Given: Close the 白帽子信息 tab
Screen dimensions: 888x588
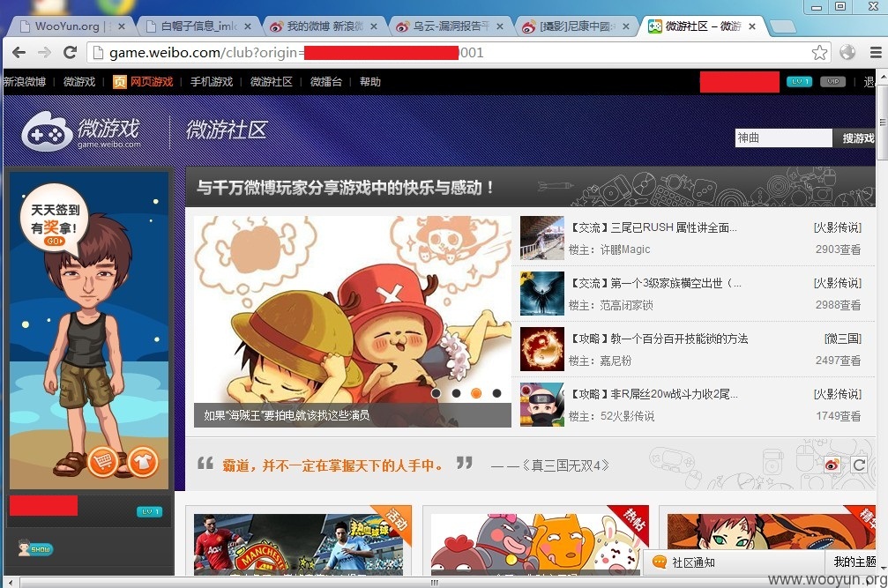Looking at the screenshot, I should [x=248, y=26].
